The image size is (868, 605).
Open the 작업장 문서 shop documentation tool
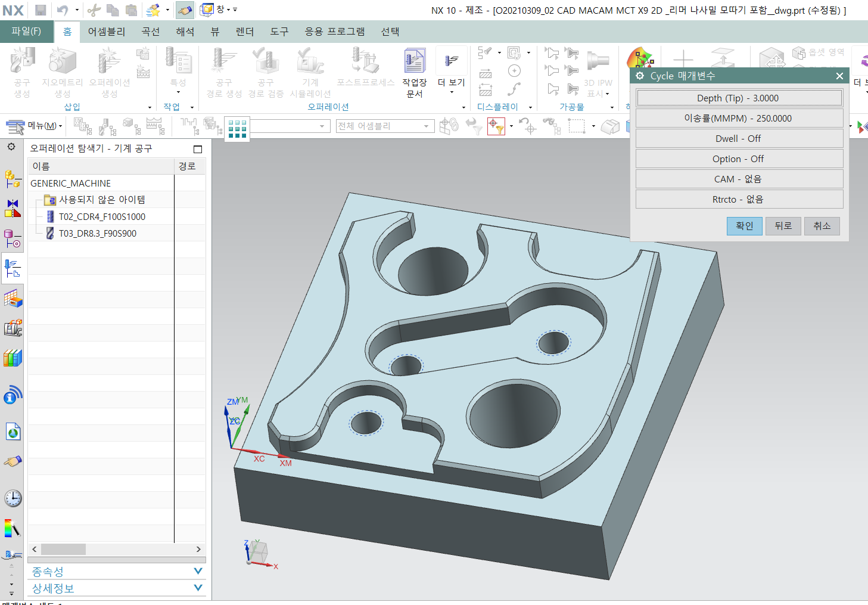(x=414, y=72)
